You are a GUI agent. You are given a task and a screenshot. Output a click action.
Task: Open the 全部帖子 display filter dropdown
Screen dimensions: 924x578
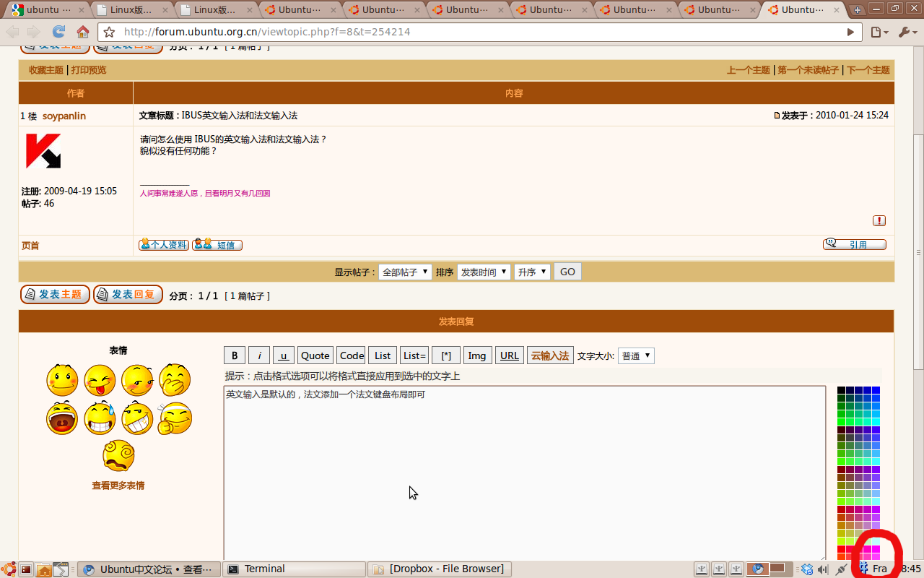point(404,272)
